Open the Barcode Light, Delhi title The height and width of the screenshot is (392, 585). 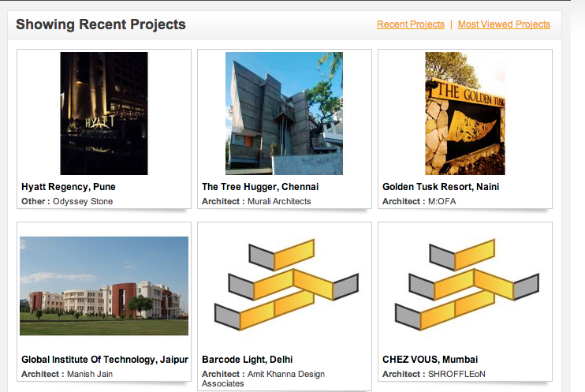[247, 360]
